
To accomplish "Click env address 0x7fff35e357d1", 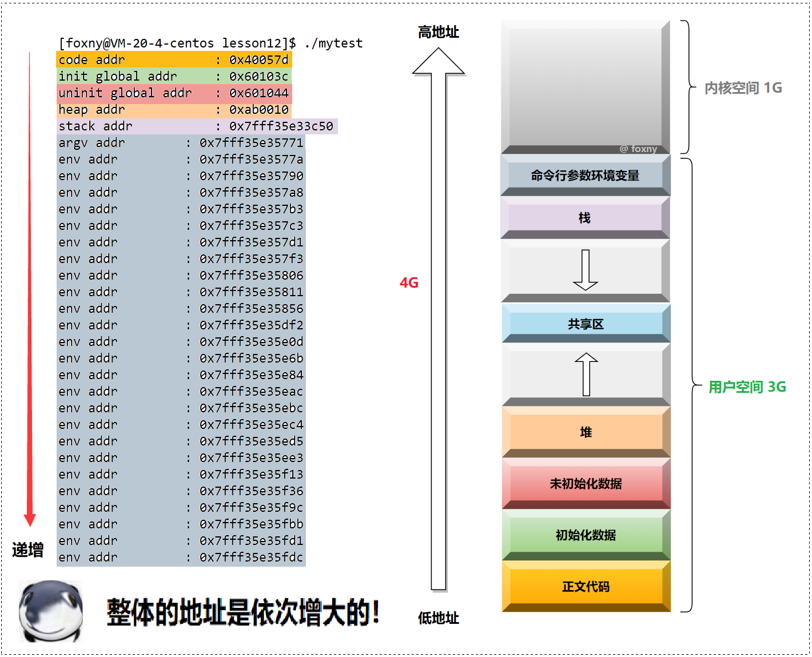I will click(252, 242).
